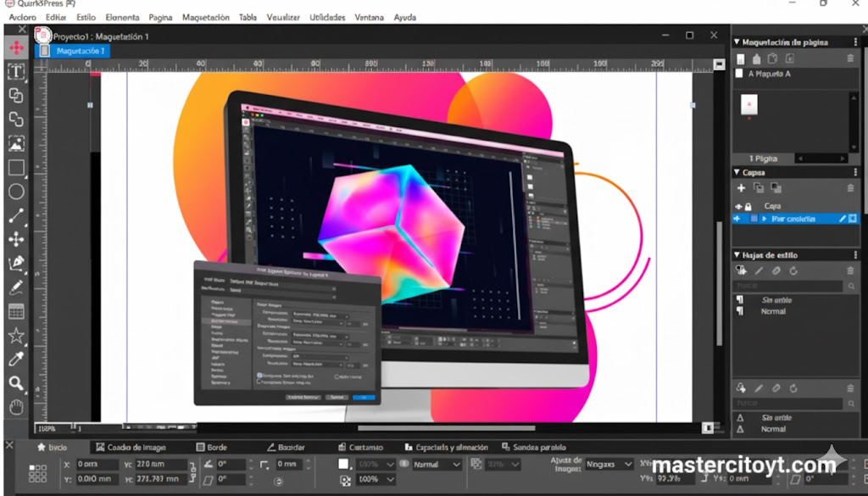Select the Hand pan tool

point(15,408)
